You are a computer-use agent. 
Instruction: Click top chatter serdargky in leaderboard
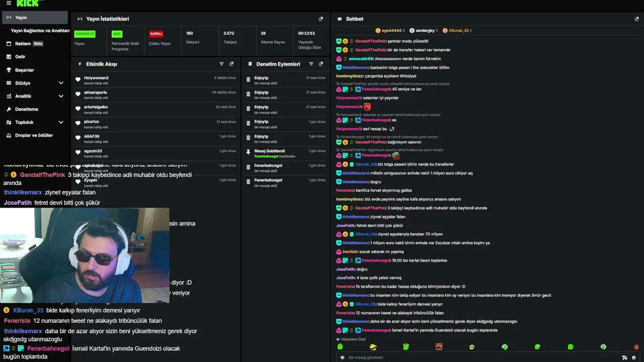pos(424,31)
